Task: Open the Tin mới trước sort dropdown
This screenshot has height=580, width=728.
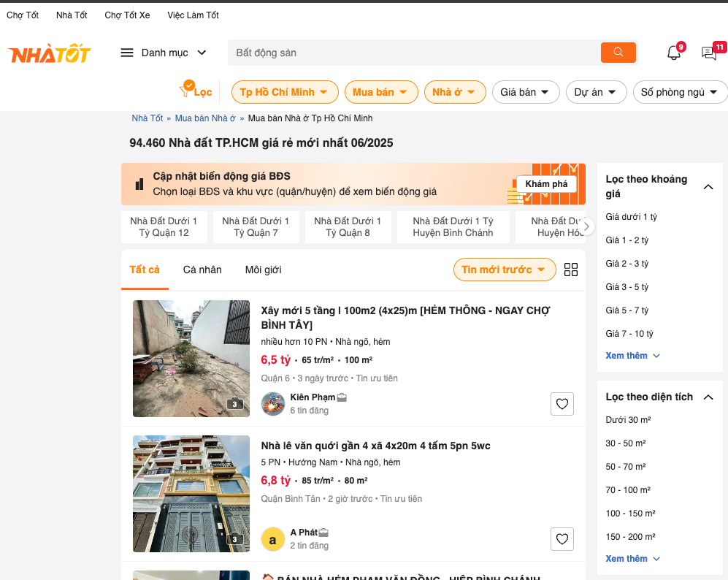Action: click(x=505, y=270)
